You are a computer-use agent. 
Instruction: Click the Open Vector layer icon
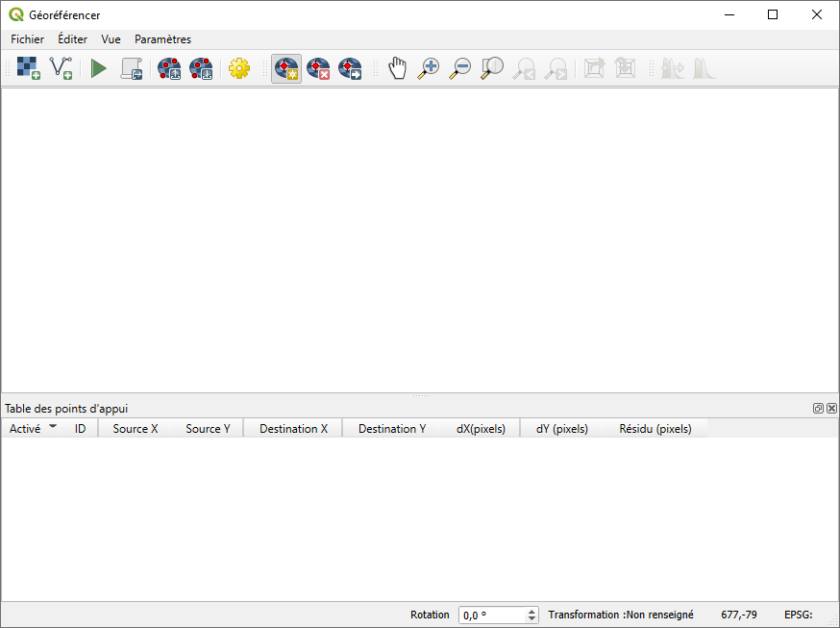tap(62, 68)
